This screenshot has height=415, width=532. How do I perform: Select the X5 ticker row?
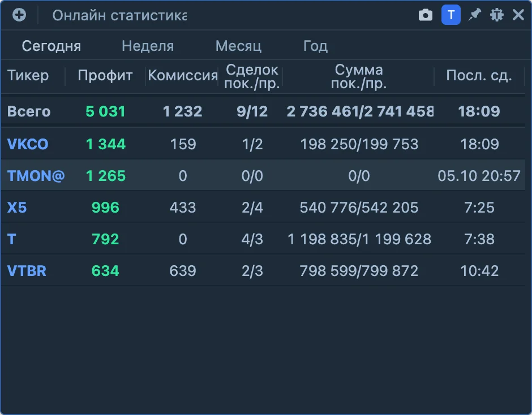click(263, 207)
